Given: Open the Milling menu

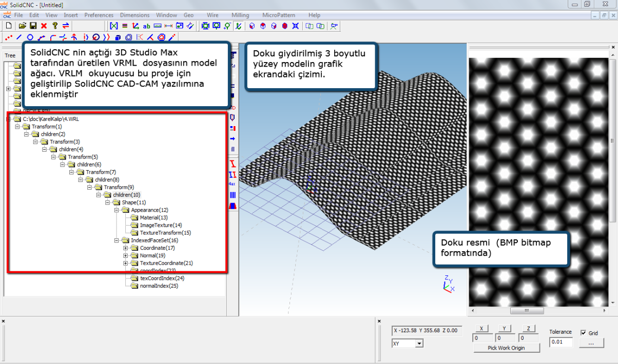Looking at the screenshot, I should click(240, 15).
